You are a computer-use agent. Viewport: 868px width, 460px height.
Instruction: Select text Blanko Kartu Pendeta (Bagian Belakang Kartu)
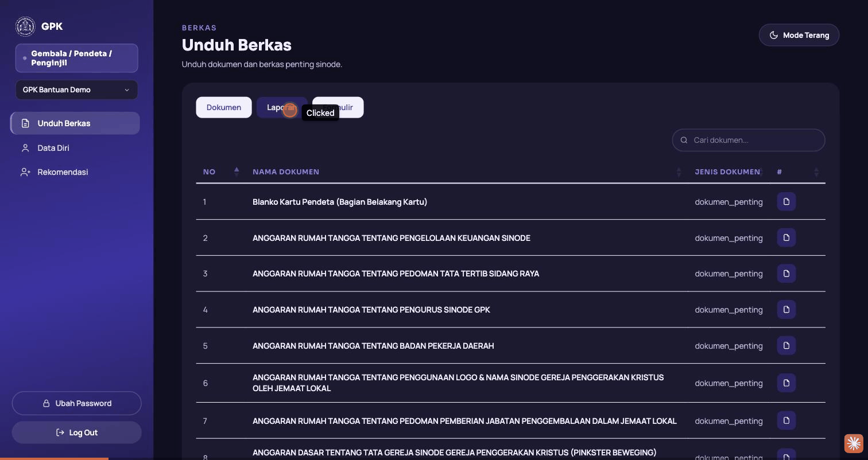[340, 202]
